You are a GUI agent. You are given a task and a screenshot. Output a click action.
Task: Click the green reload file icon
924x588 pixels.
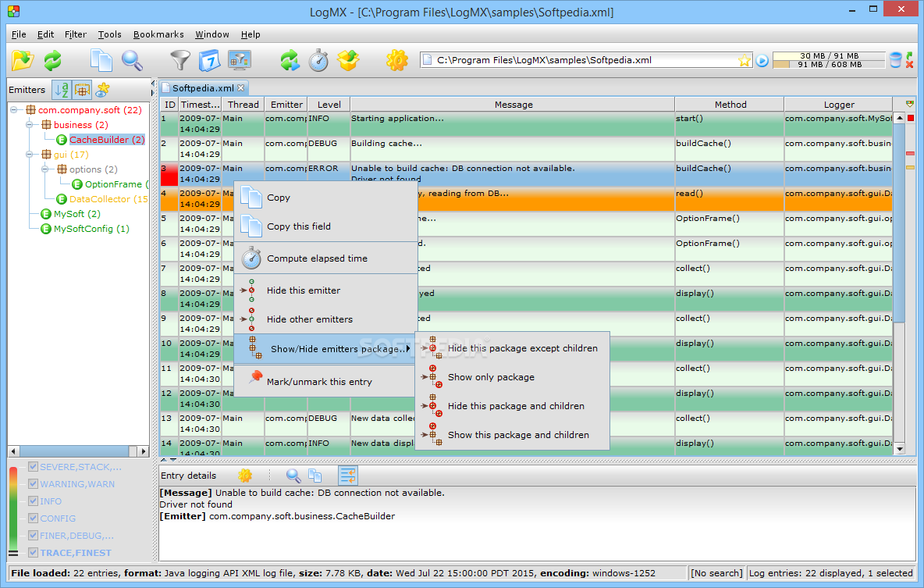click(x=52, y=60)
